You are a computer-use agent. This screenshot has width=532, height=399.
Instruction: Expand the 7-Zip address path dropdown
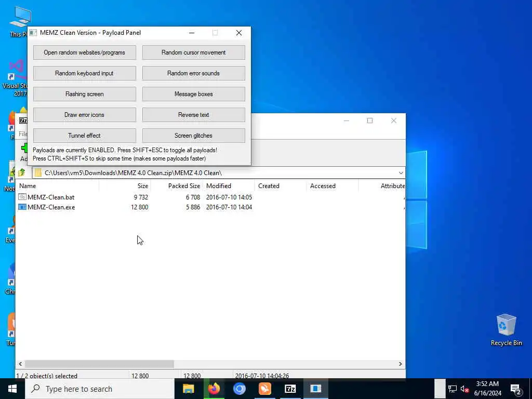(401, 173)
